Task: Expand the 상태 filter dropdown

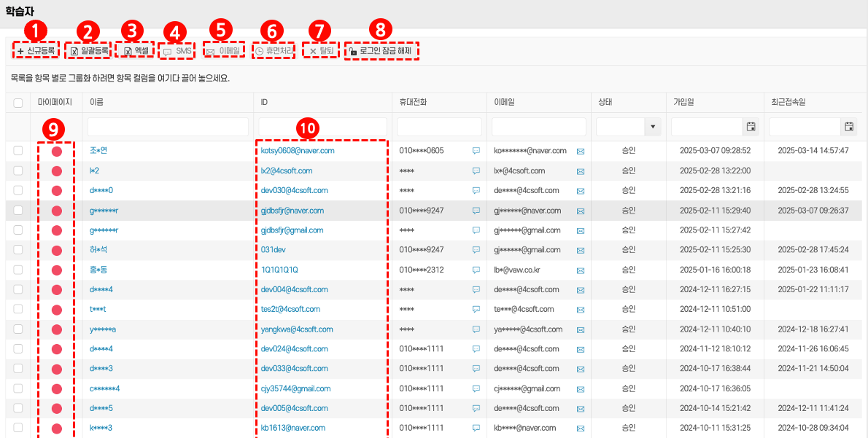Action: pos(653,127)
